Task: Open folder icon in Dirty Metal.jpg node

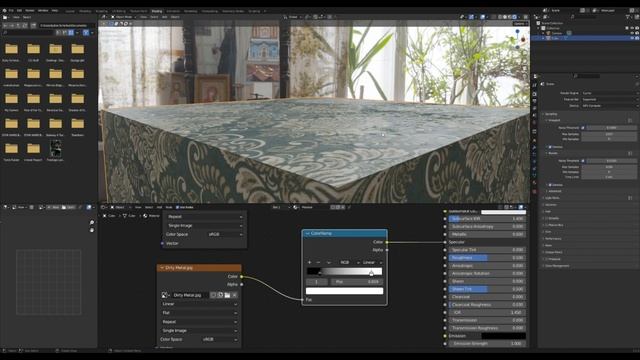Action: coord(227,295)
